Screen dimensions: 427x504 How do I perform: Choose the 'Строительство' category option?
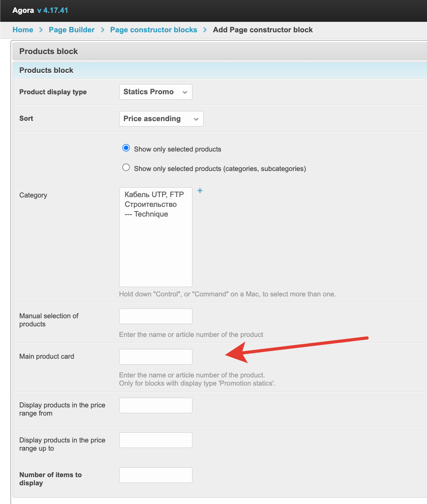151,204
